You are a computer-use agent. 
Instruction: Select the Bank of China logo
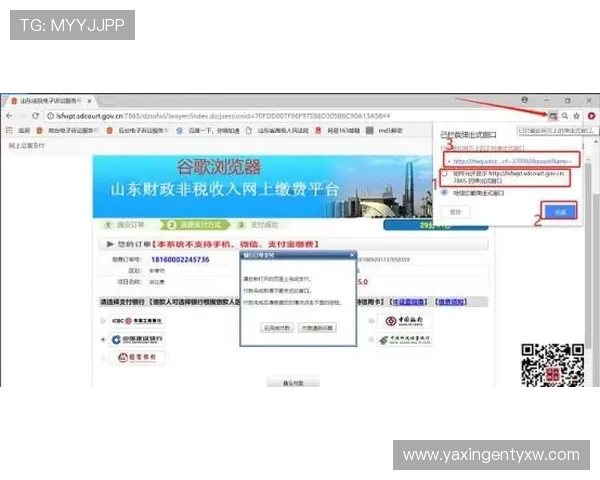pos(404,321)
